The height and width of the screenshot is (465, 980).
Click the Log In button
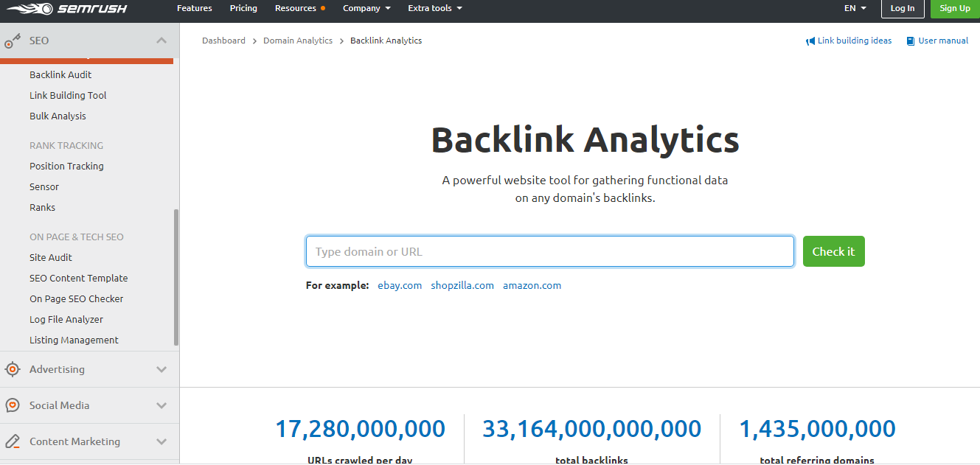point(903,9)
